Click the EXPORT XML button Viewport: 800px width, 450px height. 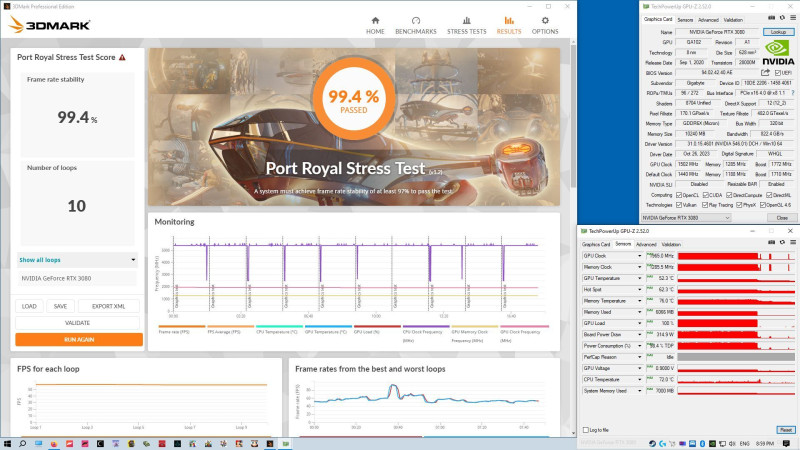[108, 306]
